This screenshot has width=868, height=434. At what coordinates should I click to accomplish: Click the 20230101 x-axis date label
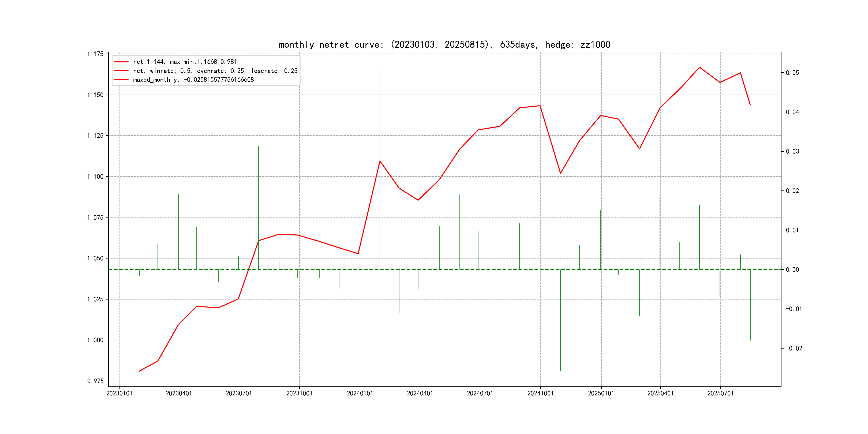[119, 394]
